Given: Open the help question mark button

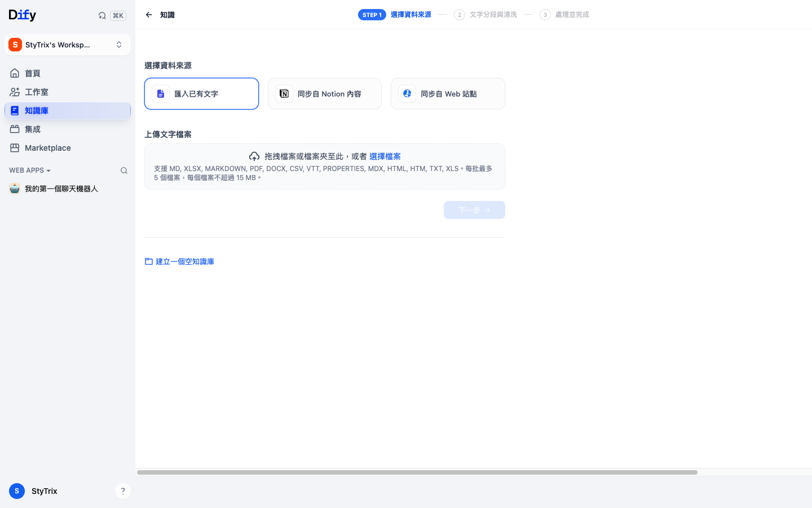Looking at the screenshot, I should click(x=123, y=491).
